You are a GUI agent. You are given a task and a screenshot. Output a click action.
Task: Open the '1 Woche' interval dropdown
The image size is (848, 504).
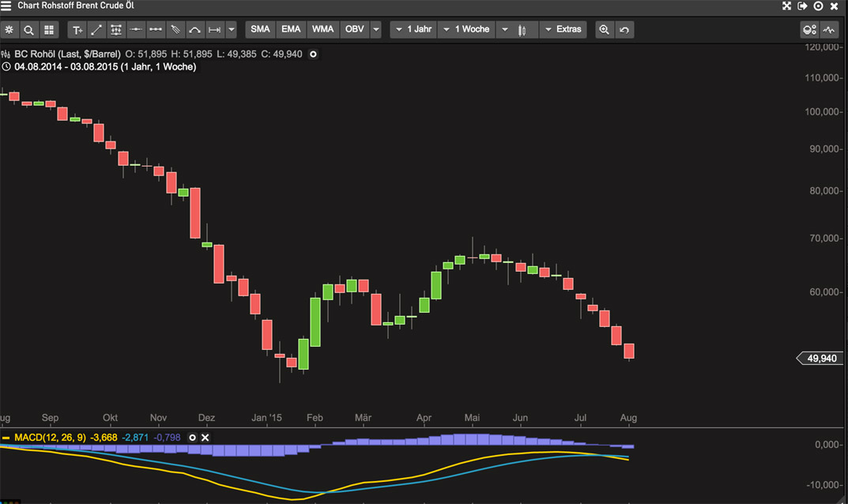tap(467, 29)
